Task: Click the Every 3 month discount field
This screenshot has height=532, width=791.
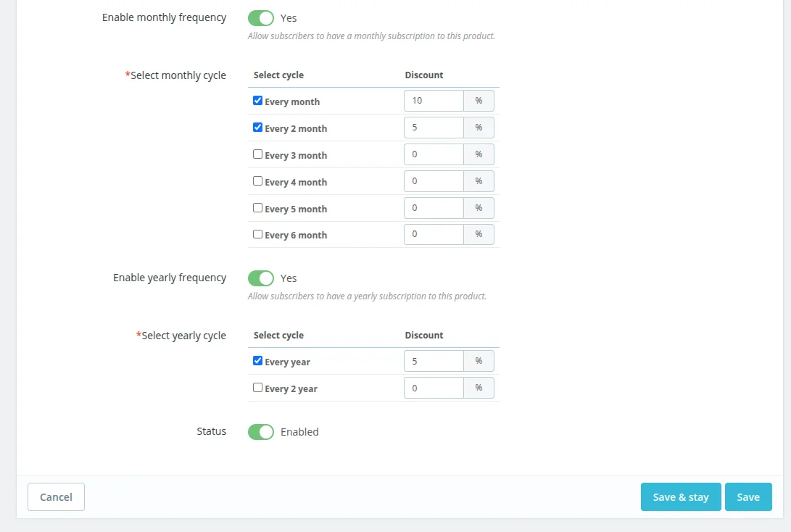Action: tap(434, 154)
